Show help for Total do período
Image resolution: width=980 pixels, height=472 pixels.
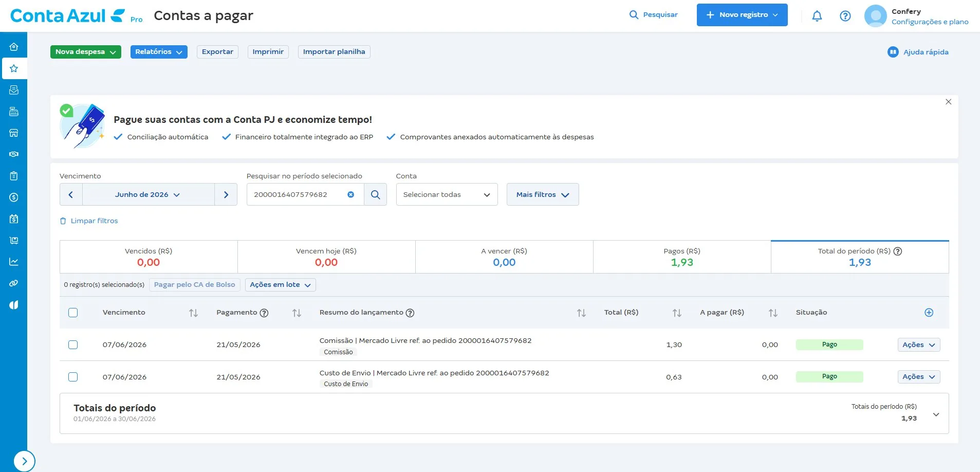tap(898, 251)
